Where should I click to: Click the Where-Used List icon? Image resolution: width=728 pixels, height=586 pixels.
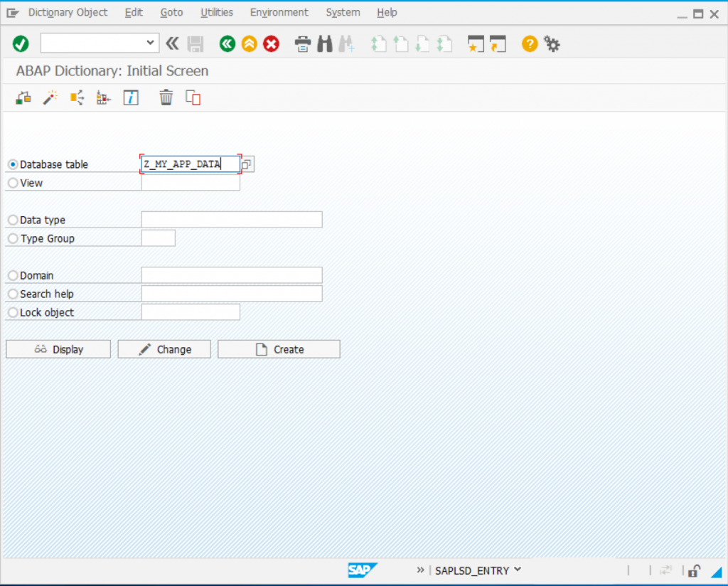77,98
